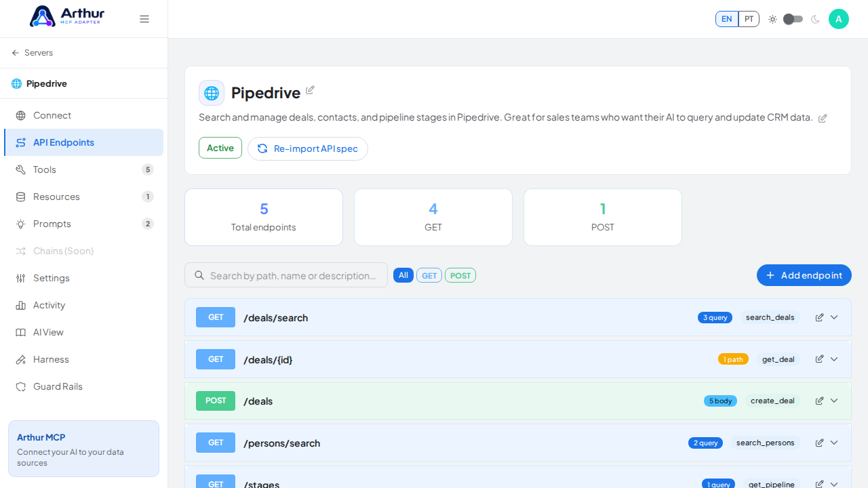The height and width of the screenshot is (488, 868).
Task: Filter endpoints by GET
Action: point(429,275)
